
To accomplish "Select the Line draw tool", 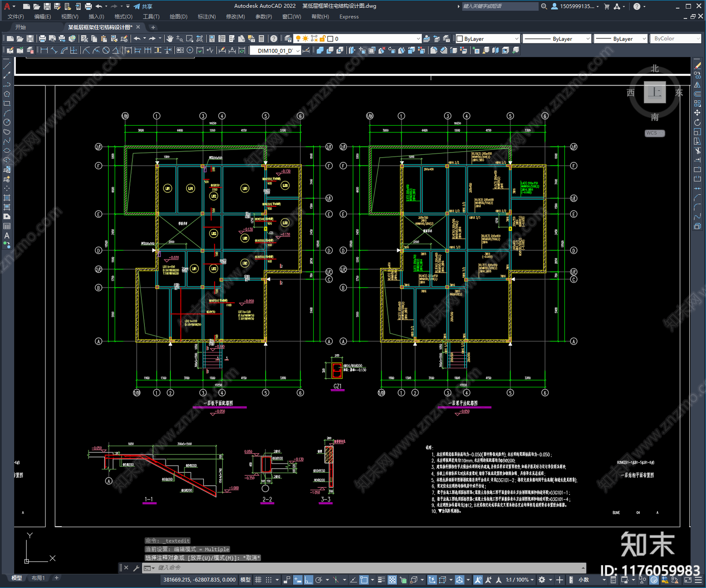I will [x=7, y=65].
